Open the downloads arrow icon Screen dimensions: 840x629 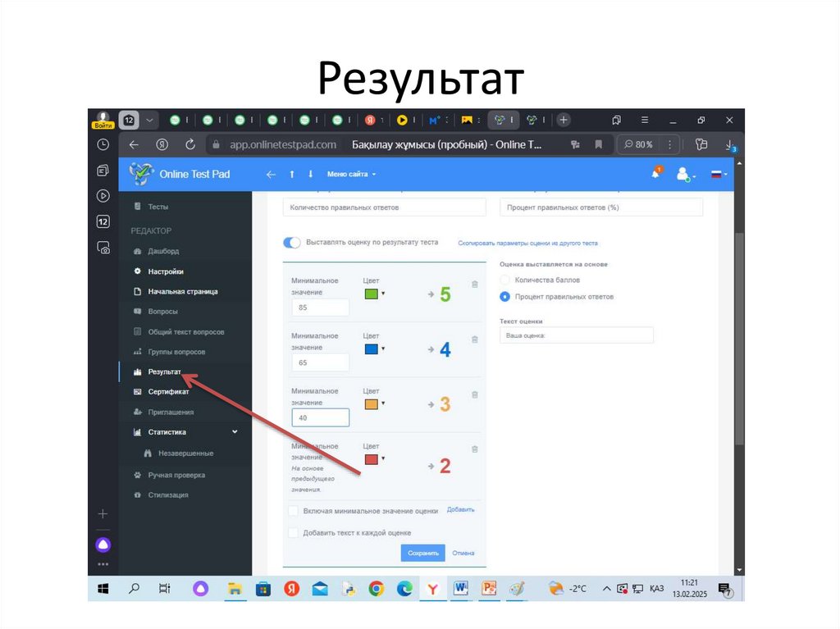pos(729,145)
